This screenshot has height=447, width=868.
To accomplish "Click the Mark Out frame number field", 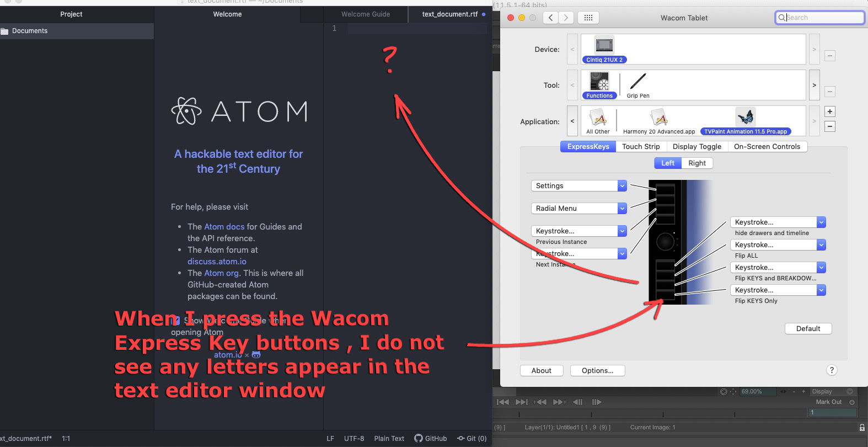I will (x=833, y=412).
